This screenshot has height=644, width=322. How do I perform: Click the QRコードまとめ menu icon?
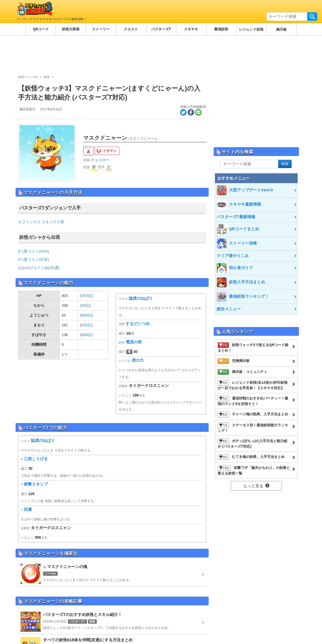tap(222, 229)
